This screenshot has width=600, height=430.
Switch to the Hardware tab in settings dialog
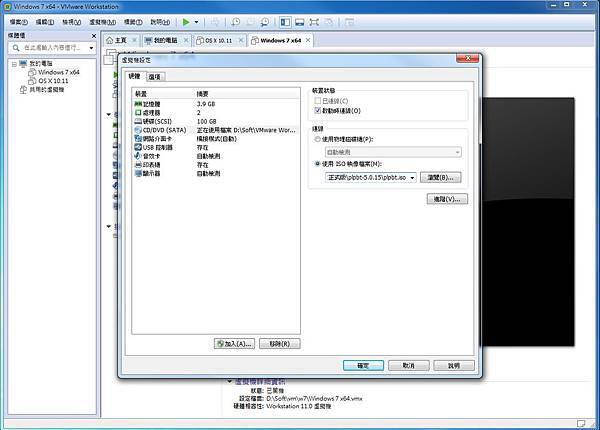(x=134, y=76)
